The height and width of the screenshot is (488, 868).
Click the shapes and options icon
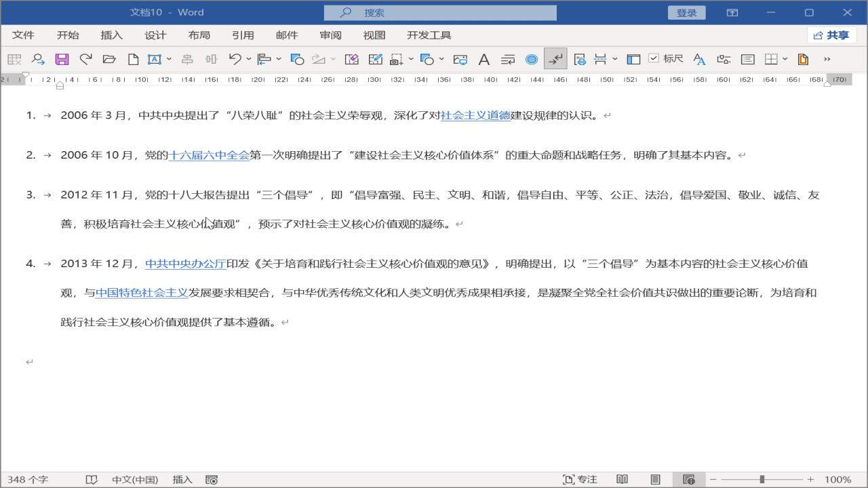click(x=724, y=59)
